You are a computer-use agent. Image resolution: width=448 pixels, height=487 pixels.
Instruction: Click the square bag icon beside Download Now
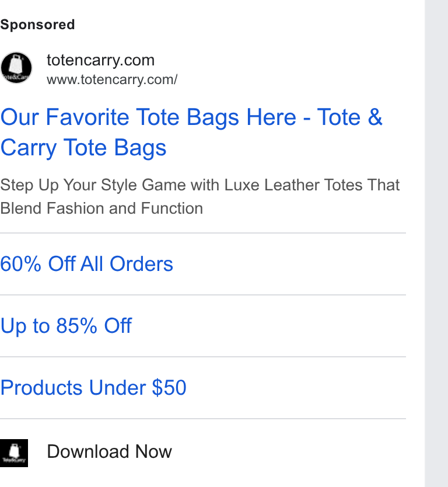tap(14, 453)
